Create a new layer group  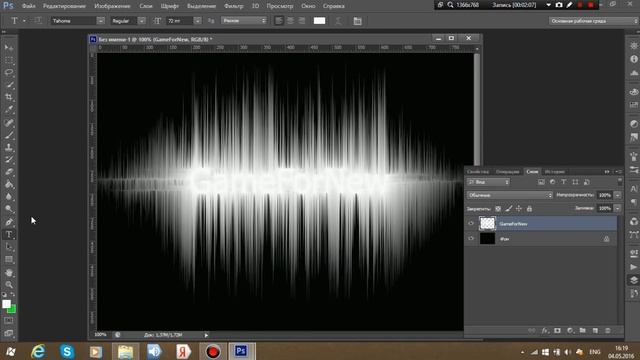click(x=582, y=331)
